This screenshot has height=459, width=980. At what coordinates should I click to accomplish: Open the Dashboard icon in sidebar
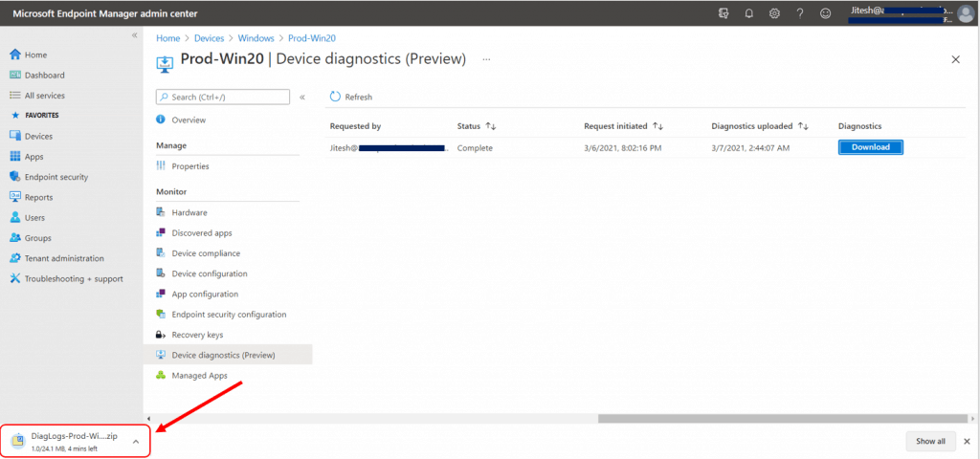coord(15,75)
